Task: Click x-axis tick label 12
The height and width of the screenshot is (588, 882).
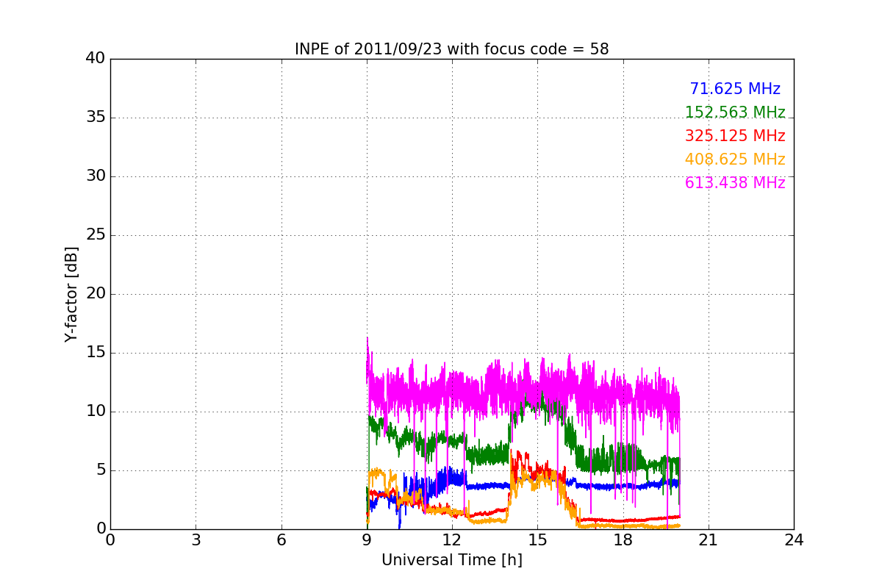Action: (x=452, y=540)
